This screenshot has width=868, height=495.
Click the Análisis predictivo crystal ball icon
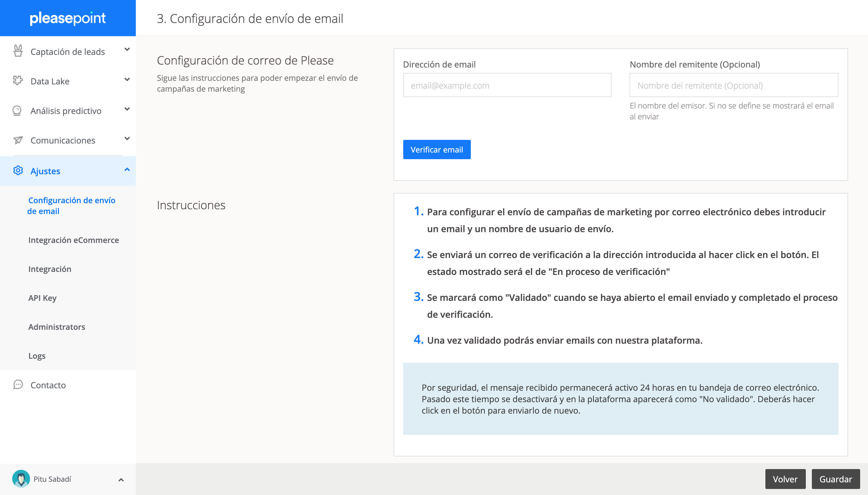click(x=17, y=111)
